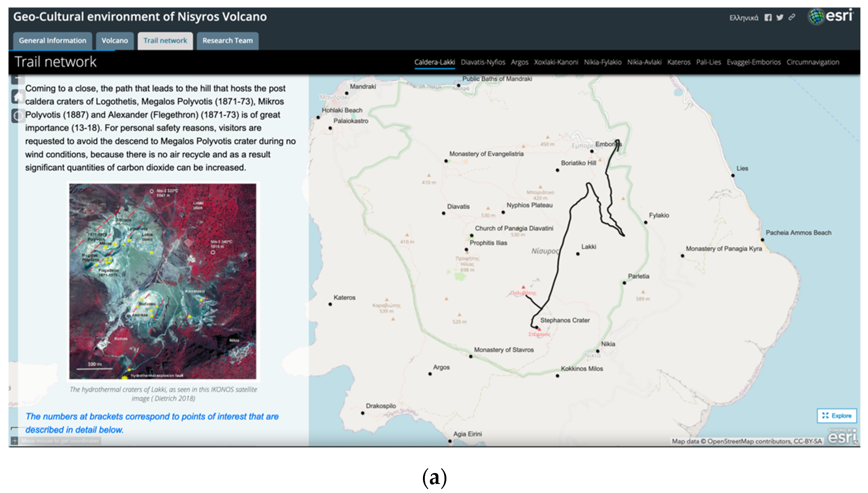
Task: Select the Nikia-Fylakio trail entry
Action: pyautogui.click(x=602, y=62)
